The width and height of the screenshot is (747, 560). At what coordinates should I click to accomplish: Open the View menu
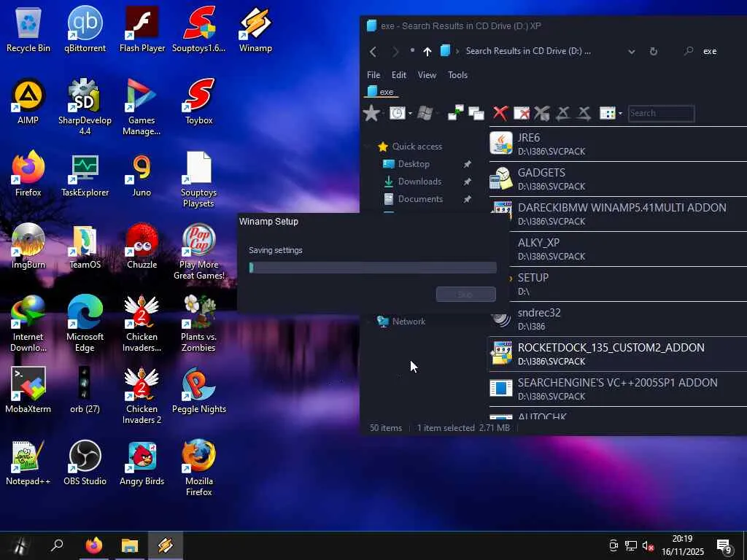[427, 75]
